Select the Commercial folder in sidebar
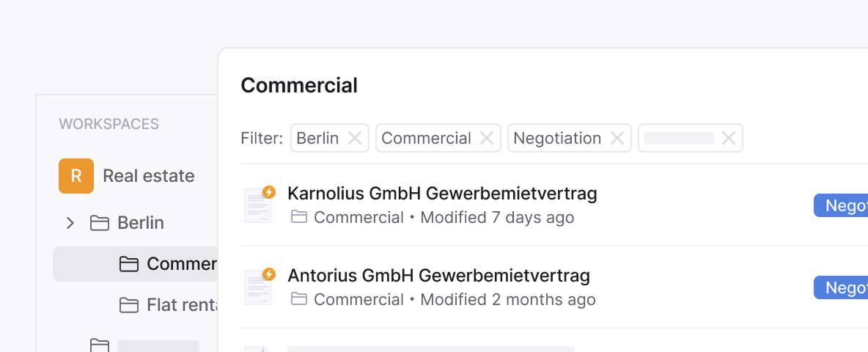This screenshot has height=352, width=868. tap(180, 264)
